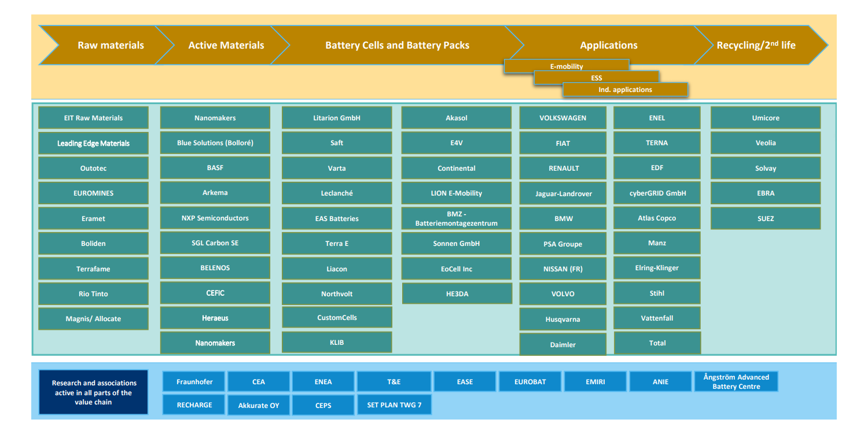
Task: Click "Research and associations" dark blue box
Action: [93, 392]
